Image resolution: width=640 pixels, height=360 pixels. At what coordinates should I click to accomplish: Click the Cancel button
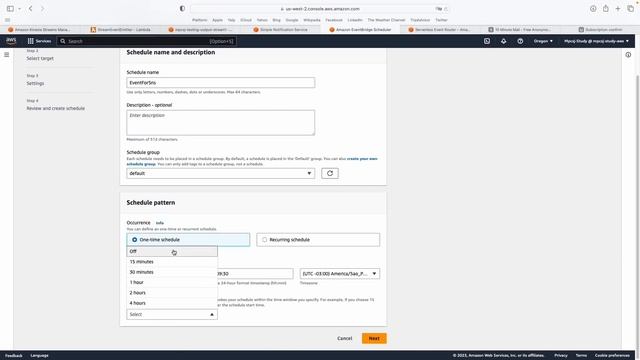(x=344, y=338)
